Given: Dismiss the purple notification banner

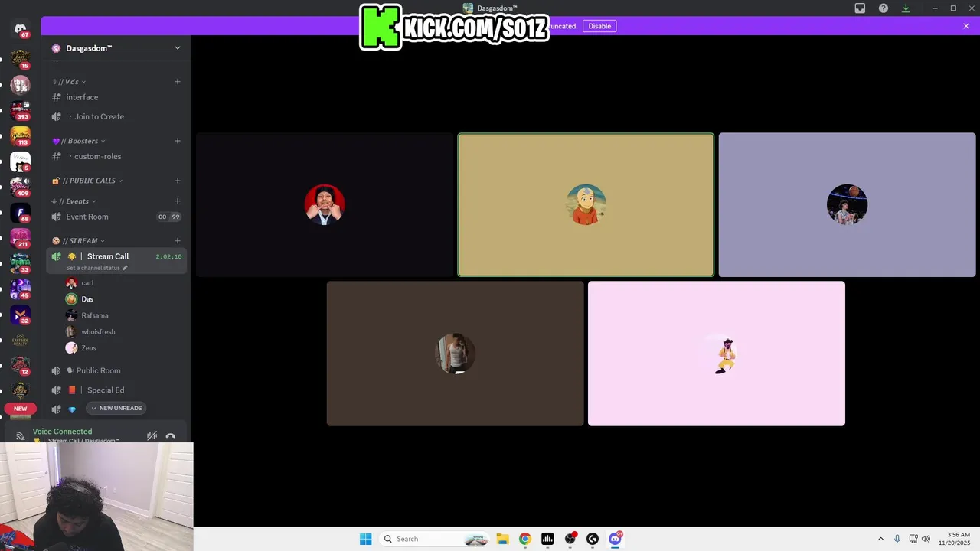Looking at the screenshot, I should point(966,26).
